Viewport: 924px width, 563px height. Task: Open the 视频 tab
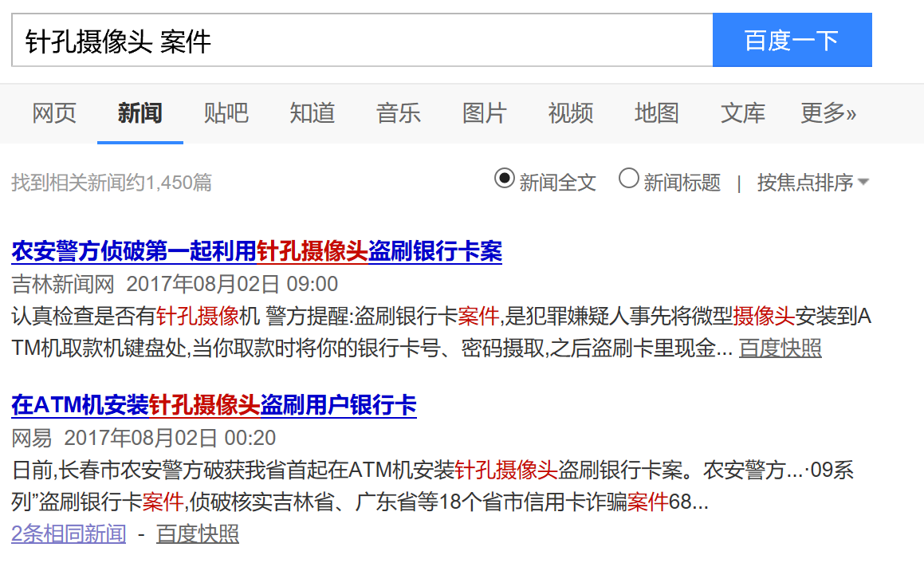pyautogui.click(x=571, y=113)
